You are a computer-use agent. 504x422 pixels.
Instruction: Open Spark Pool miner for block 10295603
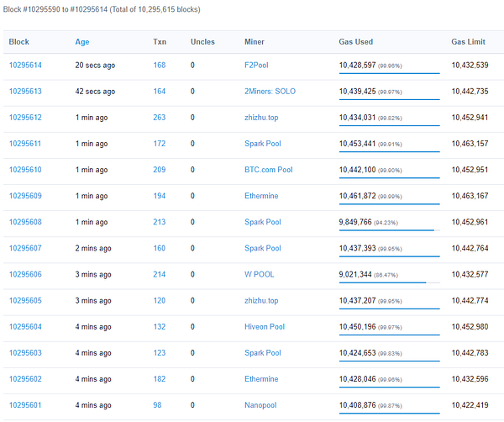[x=263, y=353]
